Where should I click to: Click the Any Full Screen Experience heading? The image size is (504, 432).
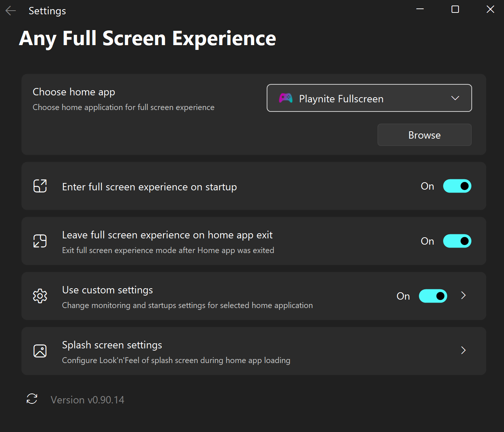(x=147, y=39)
